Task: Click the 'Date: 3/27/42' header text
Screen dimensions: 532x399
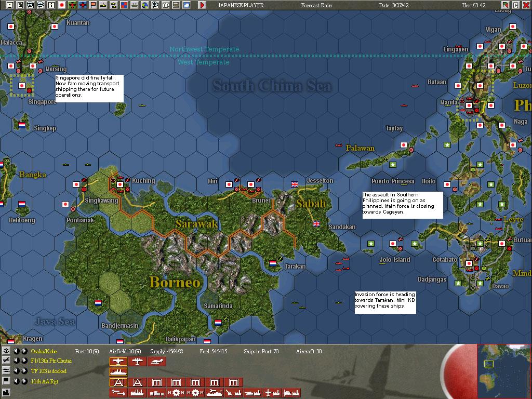Action: tap(395, 5)
